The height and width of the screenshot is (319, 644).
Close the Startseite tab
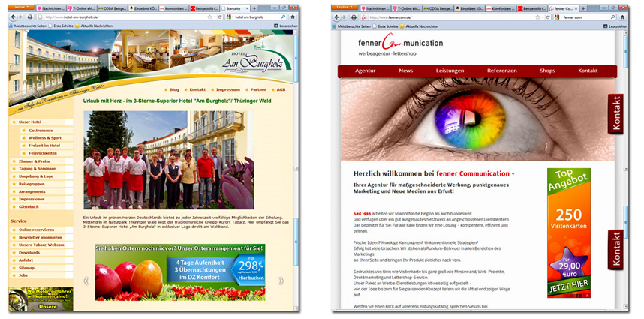point(246,8)
